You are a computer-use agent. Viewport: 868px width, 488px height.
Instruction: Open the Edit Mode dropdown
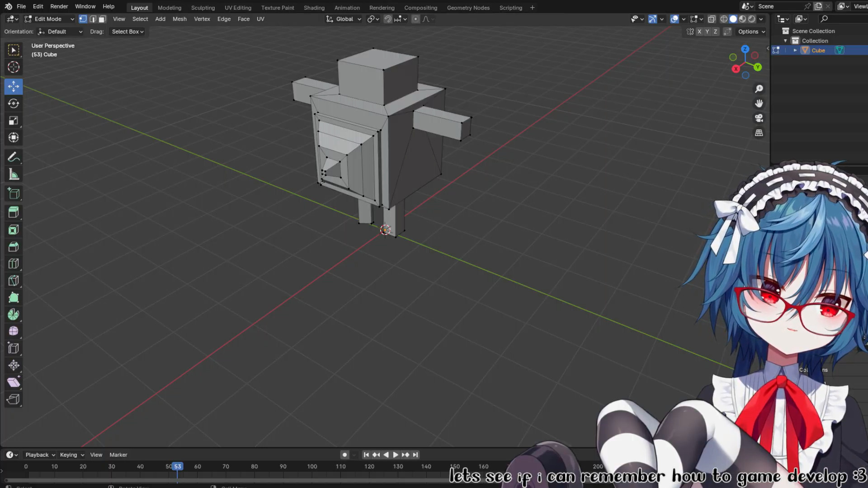click(x=50, y=19)
